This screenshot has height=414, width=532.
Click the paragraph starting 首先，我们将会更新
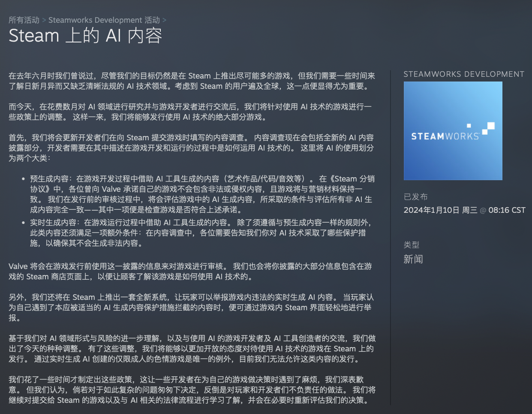[x=191, y=148]
